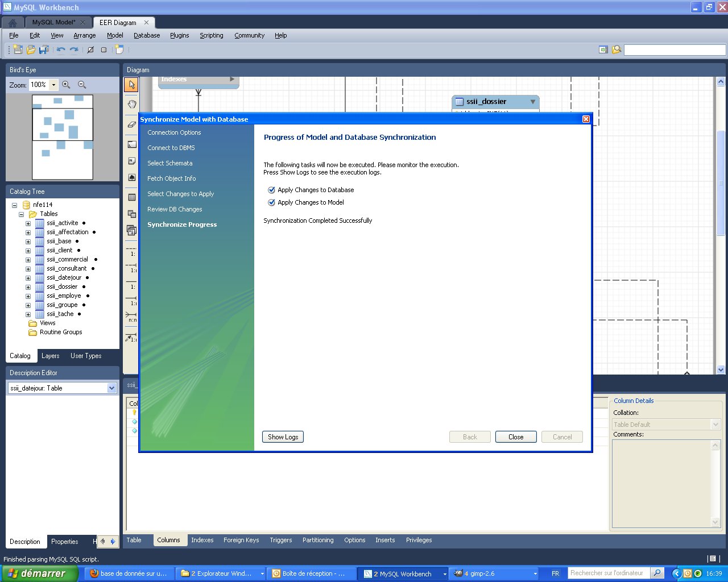Open Explorateur Windows taskbar group
Screen dimensions: 728x582
pos(222,573)
